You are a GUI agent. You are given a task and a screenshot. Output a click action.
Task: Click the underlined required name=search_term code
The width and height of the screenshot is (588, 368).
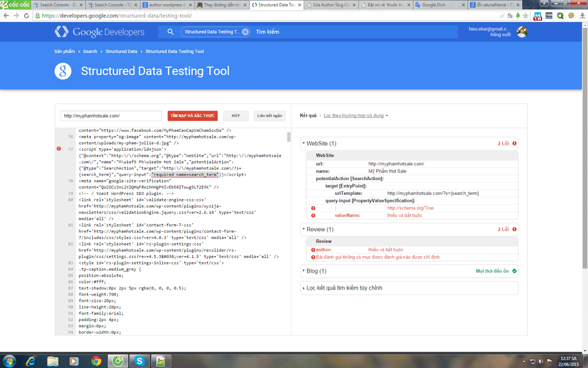(x=185, y=175)
